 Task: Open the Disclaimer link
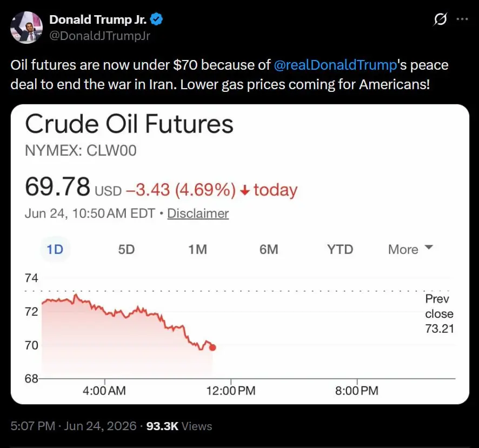coord(198,213)
